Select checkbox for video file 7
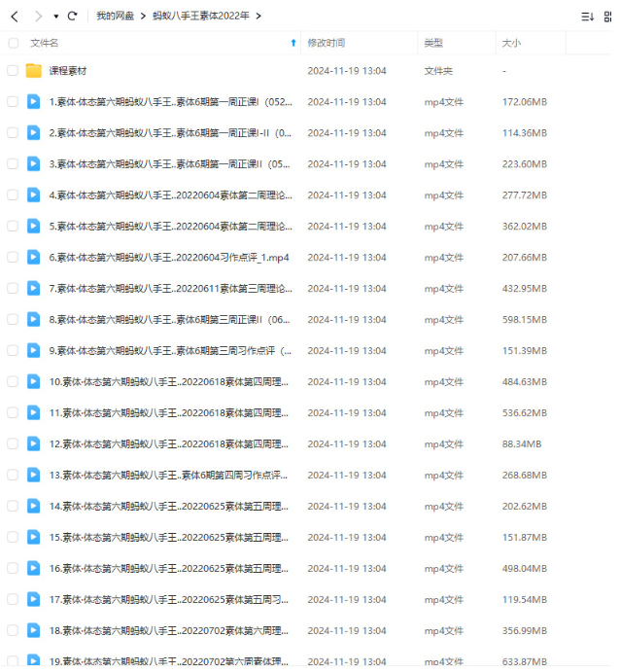This screenshot has height=672, width=620. click(13, 289)
